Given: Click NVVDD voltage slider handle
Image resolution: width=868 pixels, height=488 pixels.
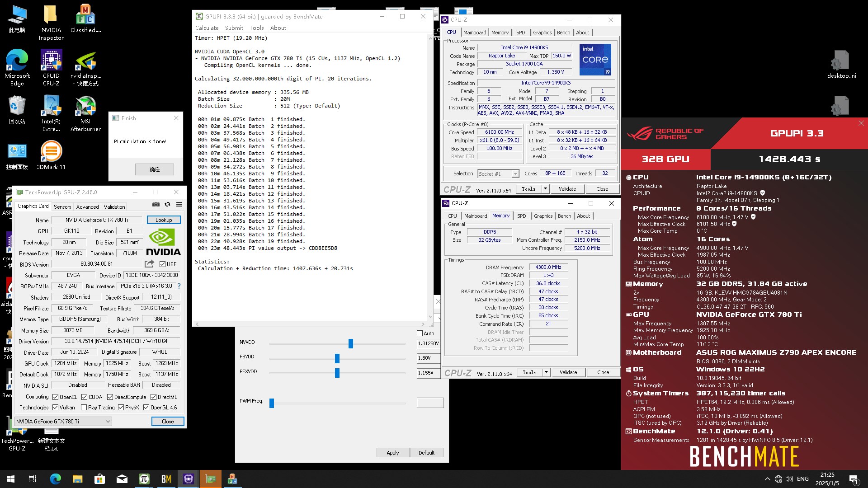Looking at the screenshot, I should pyautogui.click(x=351, y=343).
